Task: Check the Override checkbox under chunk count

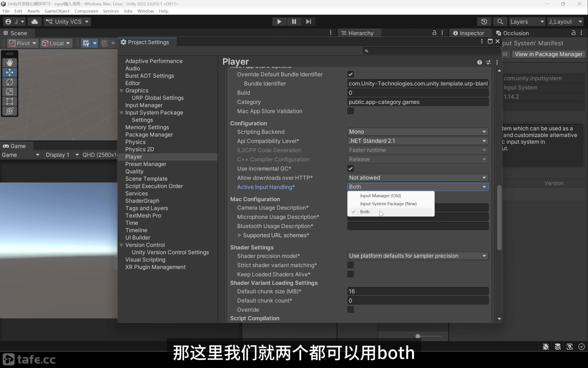Action: [350, 310]
